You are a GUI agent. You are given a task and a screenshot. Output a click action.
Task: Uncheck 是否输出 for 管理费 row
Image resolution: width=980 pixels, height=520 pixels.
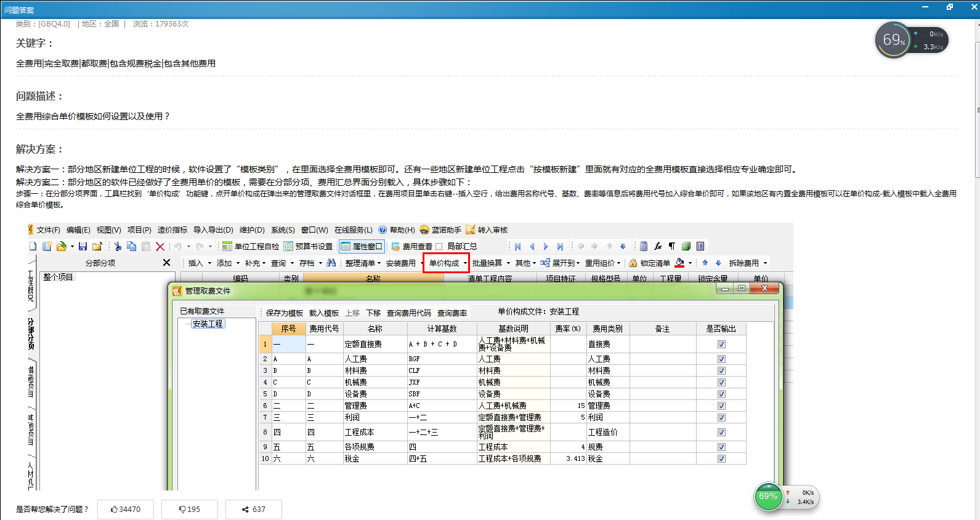(x=721, y=406)
